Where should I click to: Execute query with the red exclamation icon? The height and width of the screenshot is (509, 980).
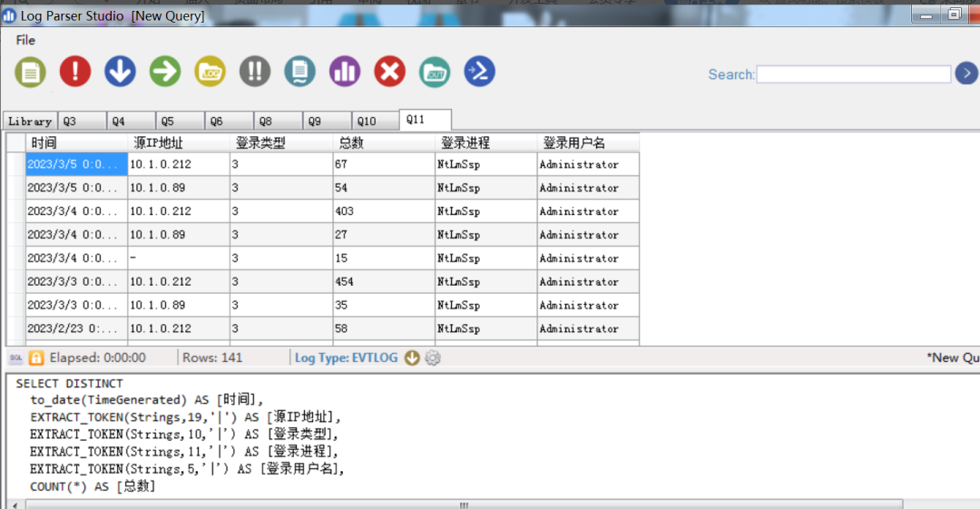(x=75, y=72)
